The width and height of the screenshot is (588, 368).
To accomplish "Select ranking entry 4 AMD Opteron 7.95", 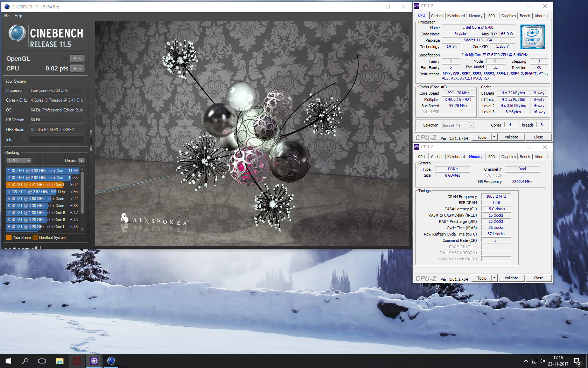I will tap(43, 192).
